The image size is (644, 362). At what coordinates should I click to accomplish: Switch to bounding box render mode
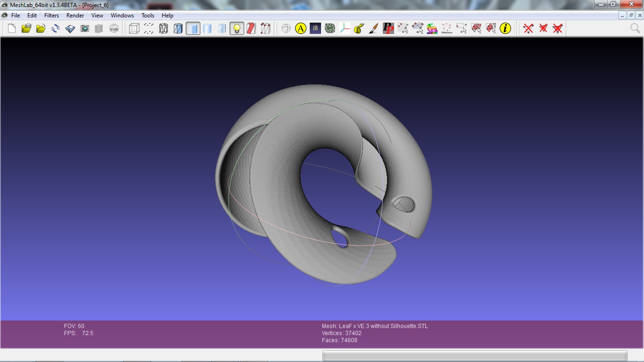click(134, 29)
